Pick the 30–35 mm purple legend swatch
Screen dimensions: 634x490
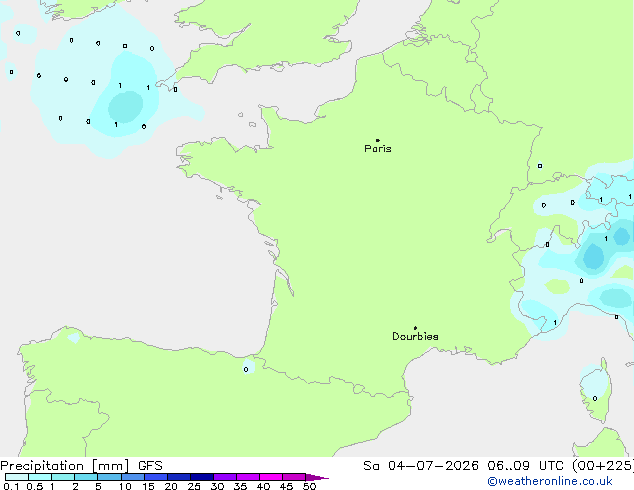[x=225, y=477]
